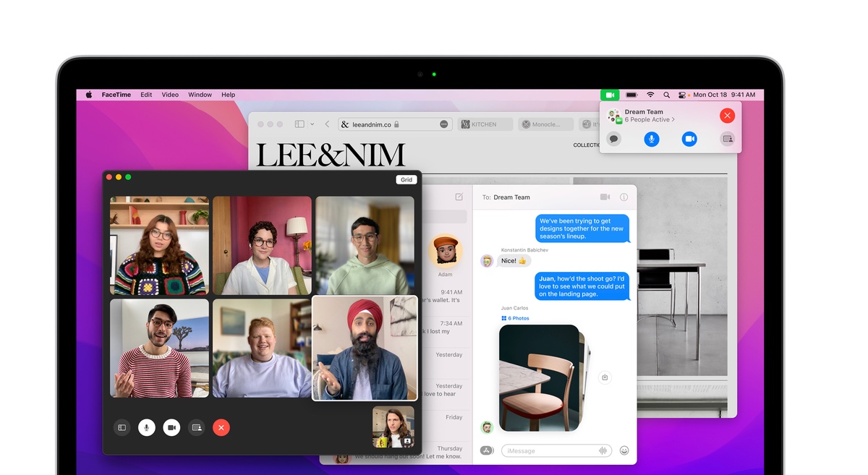This screenshot has height=475, width=868.
Task: Open the Window menu
Action: 200,95
